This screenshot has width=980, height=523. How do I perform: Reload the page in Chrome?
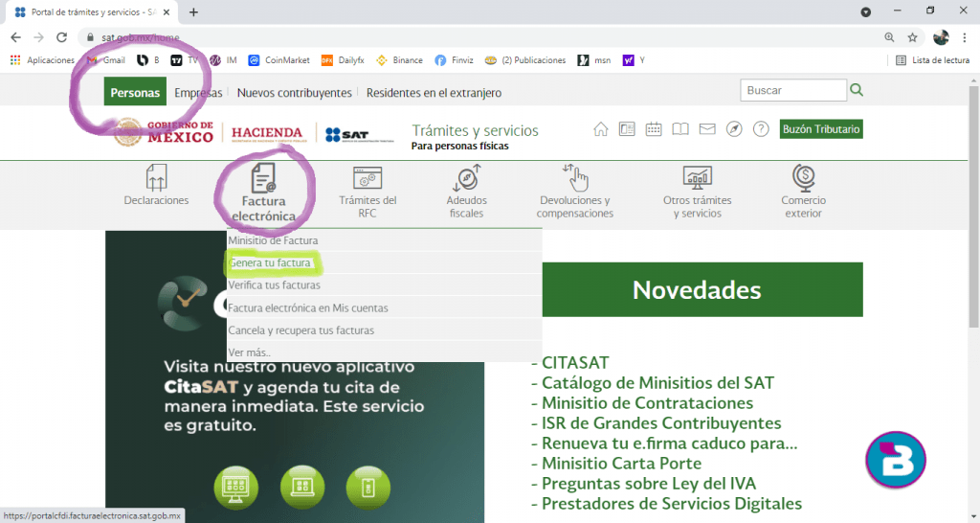point(61,37)
